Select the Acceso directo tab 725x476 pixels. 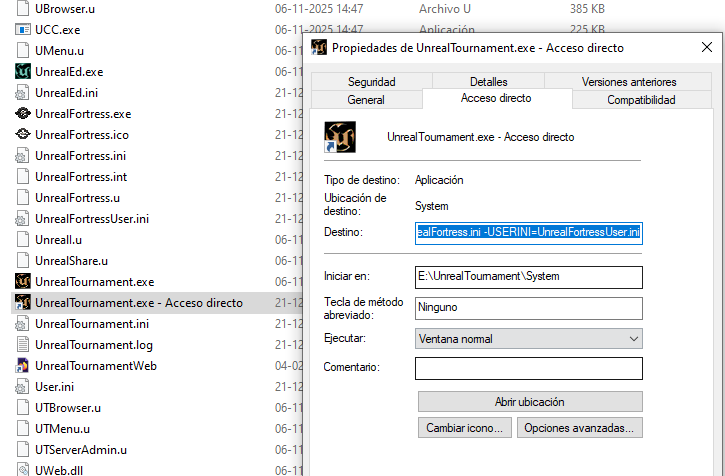[496, 98]
